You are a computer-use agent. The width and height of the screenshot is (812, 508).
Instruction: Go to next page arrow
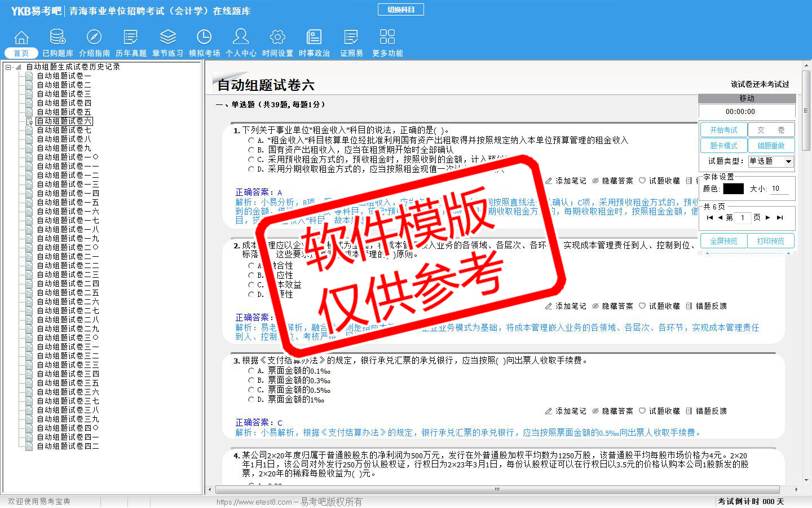point(768,217)
